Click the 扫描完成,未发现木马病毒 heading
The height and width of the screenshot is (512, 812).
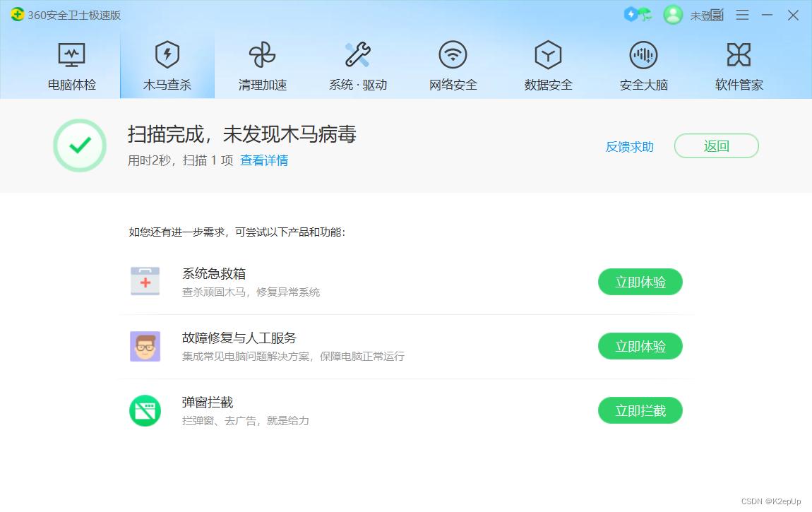[x=242, y=135]
